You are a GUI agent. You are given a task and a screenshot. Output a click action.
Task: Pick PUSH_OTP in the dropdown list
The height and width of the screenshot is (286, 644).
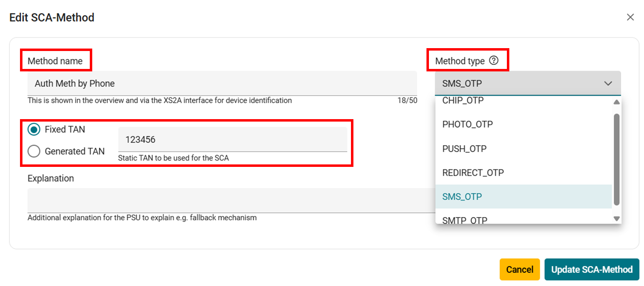pos(464,149)
